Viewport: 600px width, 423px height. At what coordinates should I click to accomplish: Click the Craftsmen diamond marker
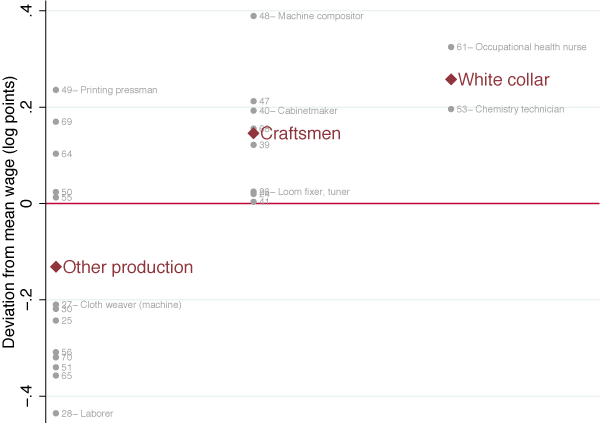(x=254, y=133)
